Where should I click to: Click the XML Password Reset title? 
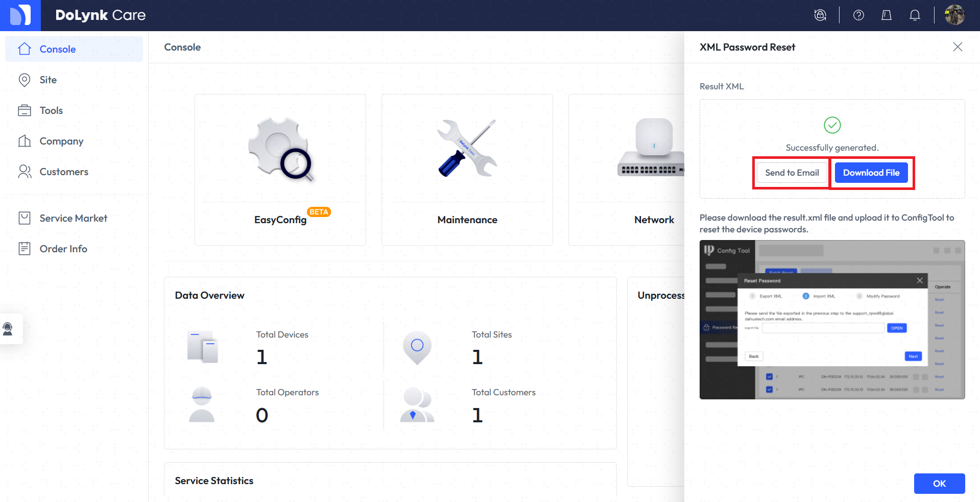[x=747, y=47]
